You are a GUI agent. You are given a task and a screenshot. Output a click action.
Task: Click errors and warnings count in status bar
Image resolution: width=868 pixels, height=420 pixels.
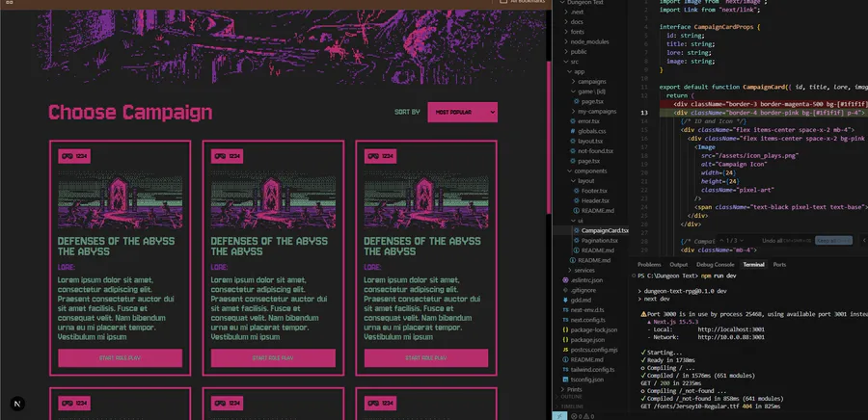583,417
